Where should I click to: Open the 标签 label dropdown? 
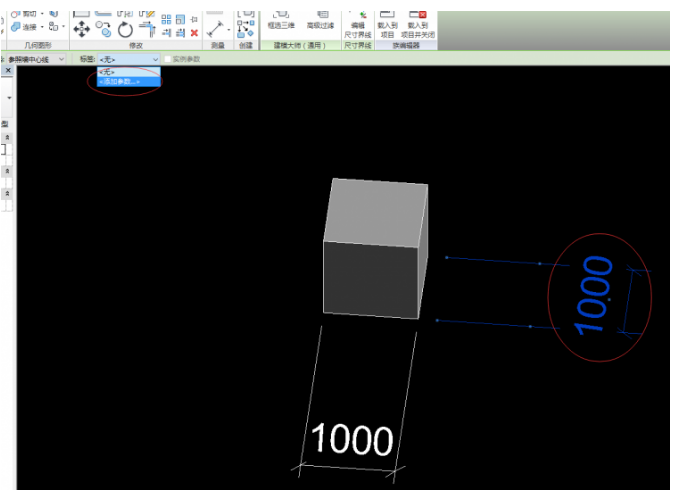155,60
